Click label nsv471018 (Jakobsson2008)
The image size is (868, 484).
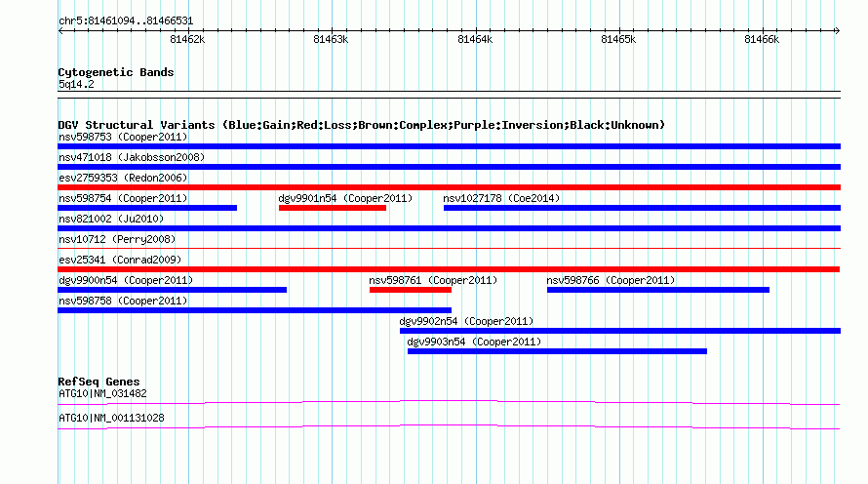tap(132, 157)
